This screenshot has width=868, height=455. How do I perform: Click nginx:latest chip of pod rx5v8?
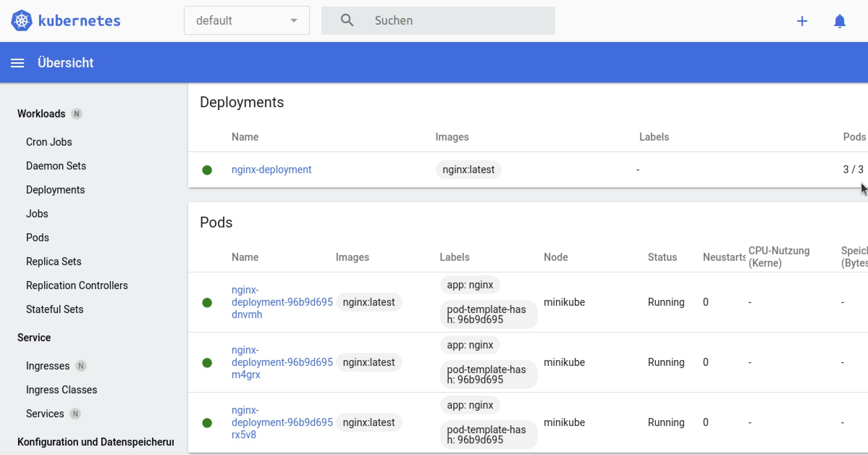click(x=369, y=422)
